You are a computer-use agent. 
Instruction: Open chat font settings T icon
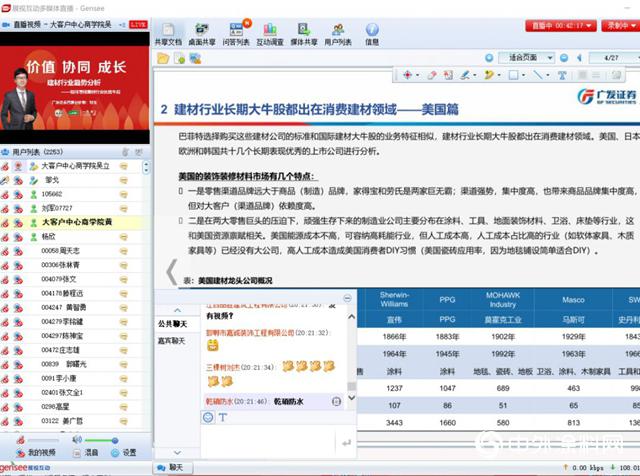pos(223,417)
